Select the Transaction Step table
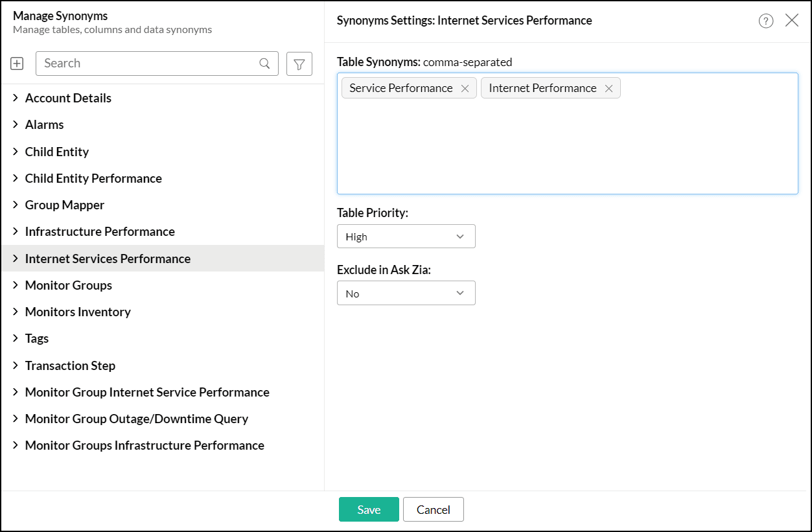 click(x=70, y=365)
